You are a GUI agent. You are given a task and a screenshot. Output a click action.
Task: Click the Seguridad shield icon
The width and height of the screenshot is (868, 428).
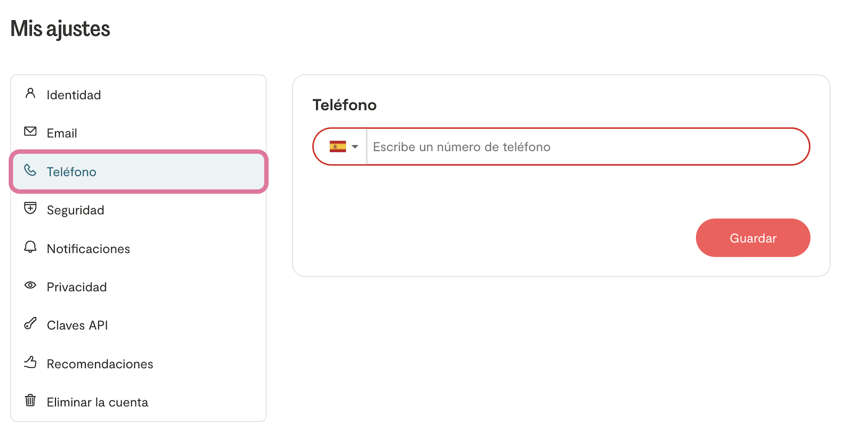click(30, 208)
